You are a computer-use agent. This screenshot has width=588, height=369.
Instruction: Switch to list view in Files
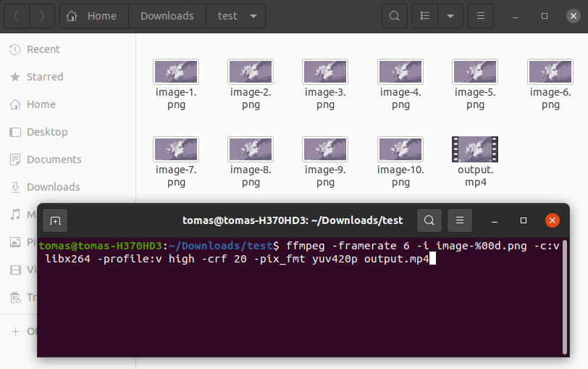[x=425, y=16]
